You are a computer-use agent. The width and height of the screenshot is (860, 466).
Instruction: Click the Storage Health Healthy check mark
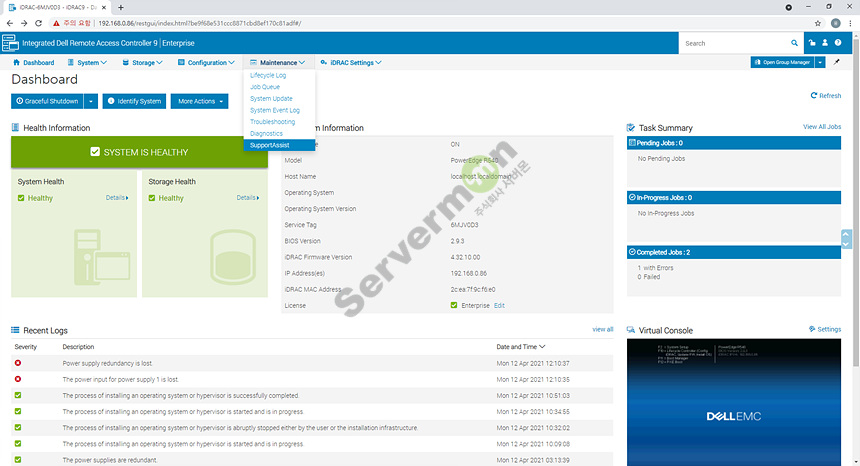152,198
